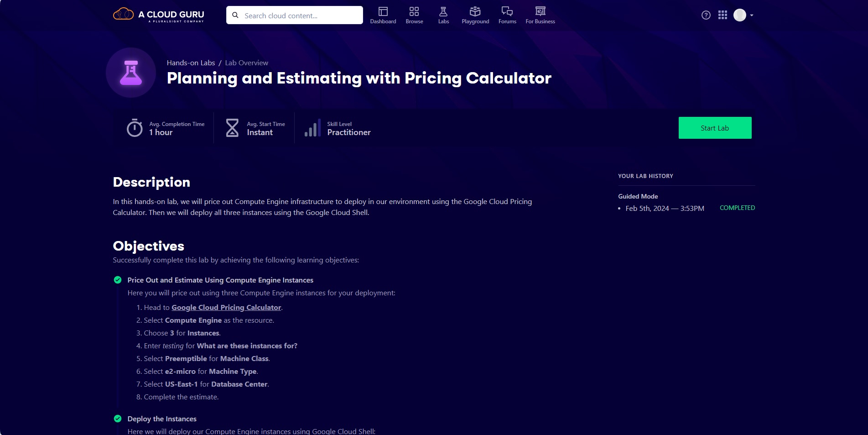This screenshot has height=435, width=868.
Task: Expand the profile dropdown arrow
Action: [752, 16]
